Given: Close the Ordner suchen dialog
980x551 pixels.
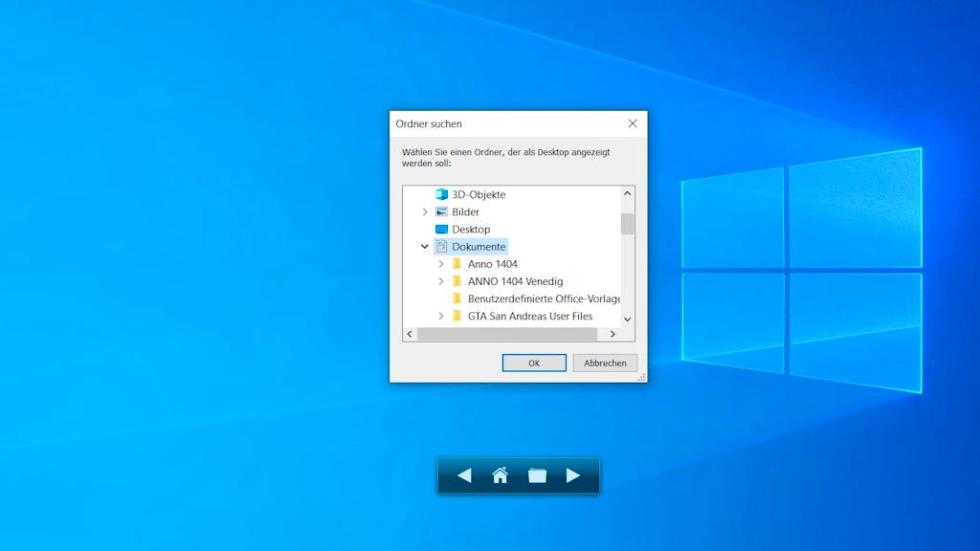Looking at the screenshot, I should coord(633,123).
